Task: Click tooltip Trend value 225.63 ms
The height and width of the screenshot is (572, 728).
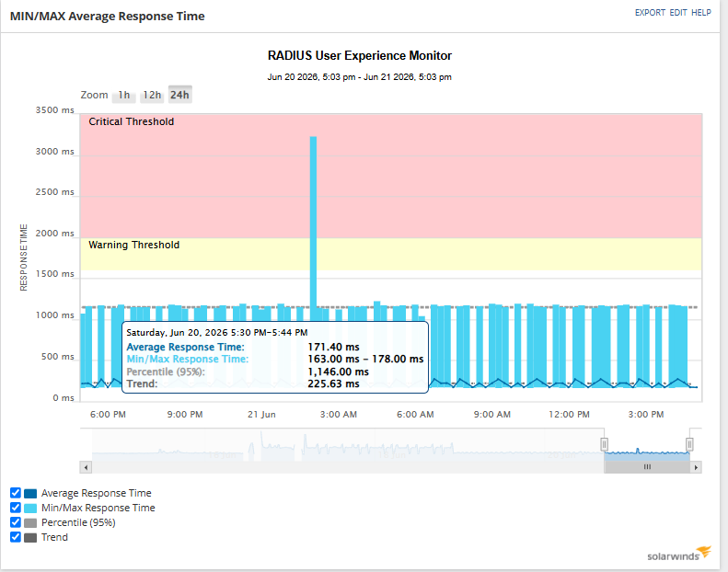Action: coord(333,383)
